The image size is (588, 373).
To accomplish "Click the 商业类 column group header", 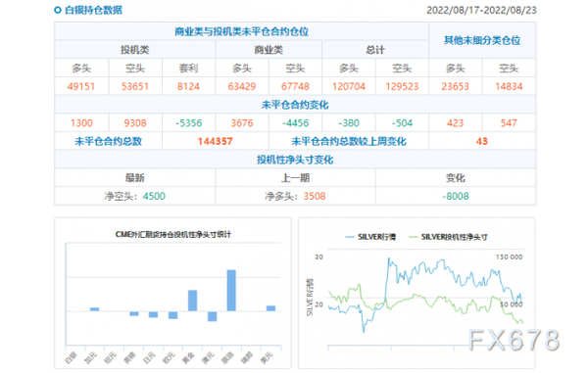I will (x=269, y=50).
